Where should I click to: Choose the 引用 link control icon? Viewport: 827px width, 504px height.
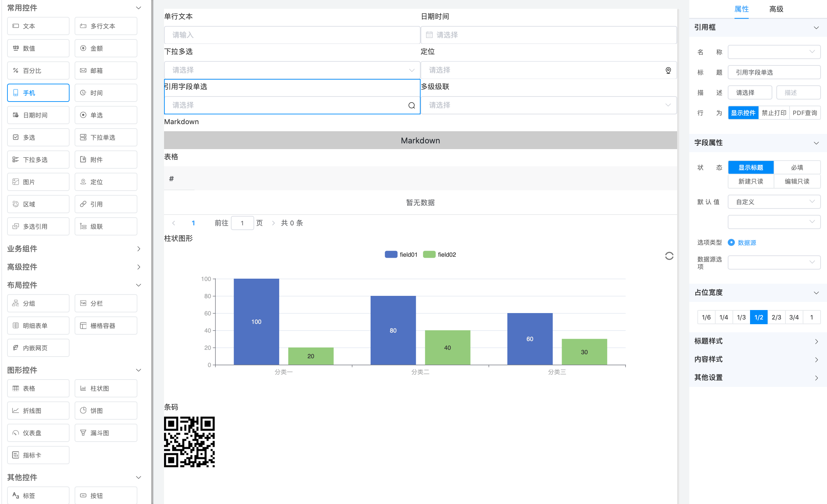[x=83, y=204]
